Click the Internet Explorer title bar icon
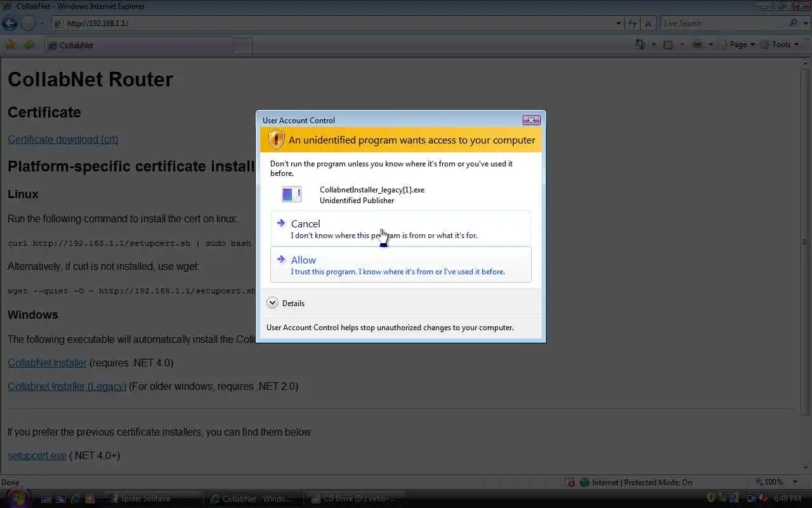The height and width of the screenshot is (508, 812). [7, 6]
